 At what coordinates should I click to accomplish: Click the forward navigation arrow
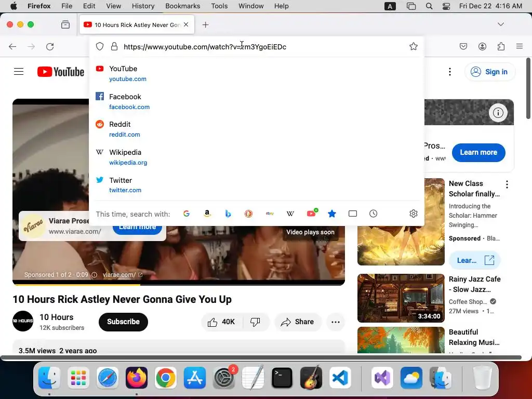point(31,46)
